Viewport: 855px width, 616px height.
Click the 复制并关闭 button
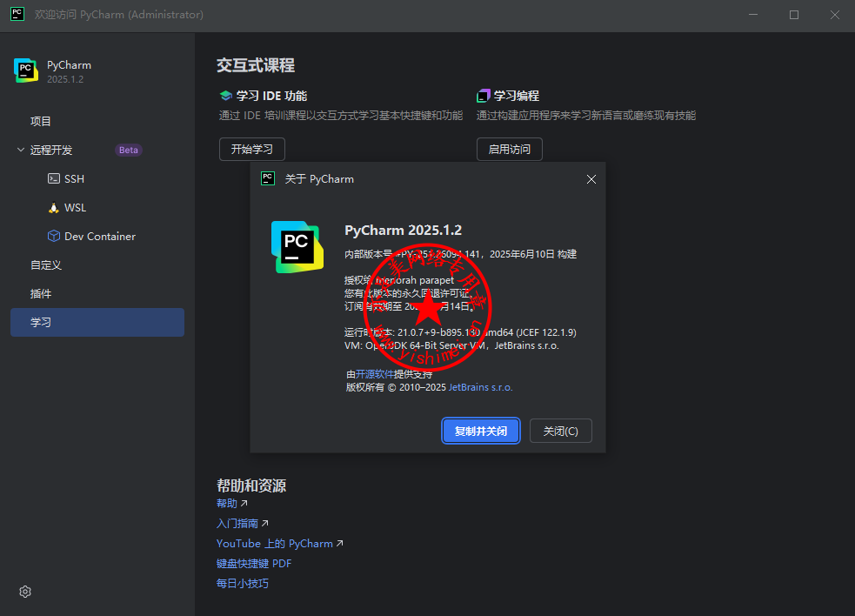coord(480,431)
